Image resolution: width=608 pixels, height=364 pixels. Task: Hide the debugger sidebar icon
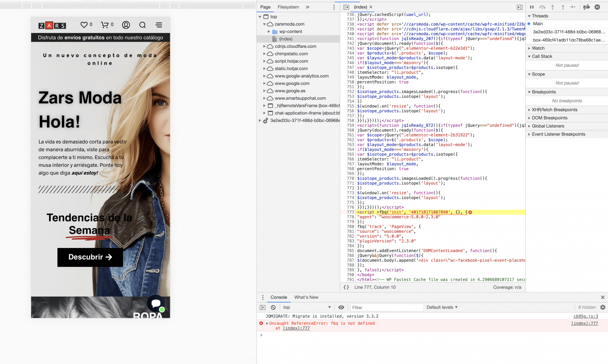tap(520, 7)
